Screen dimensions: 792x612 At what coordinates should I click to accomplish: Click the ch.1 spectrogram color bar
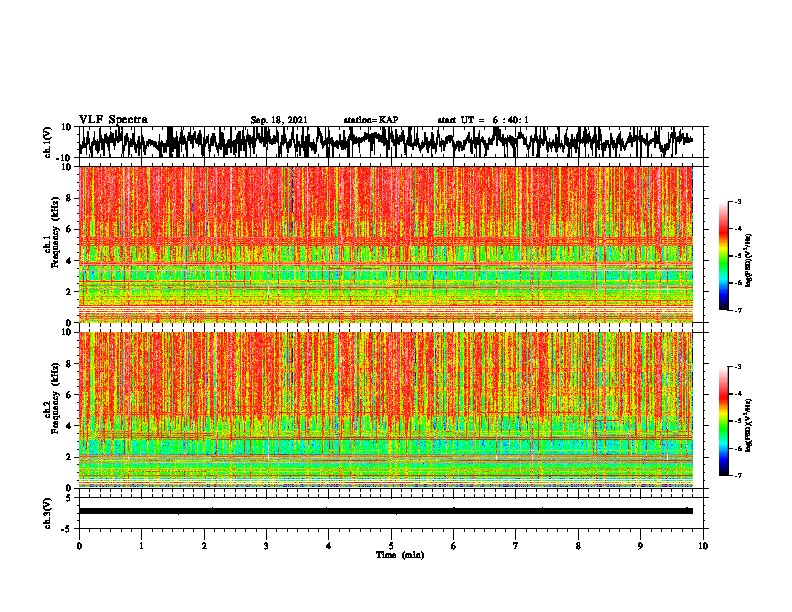tap(723, 256)
